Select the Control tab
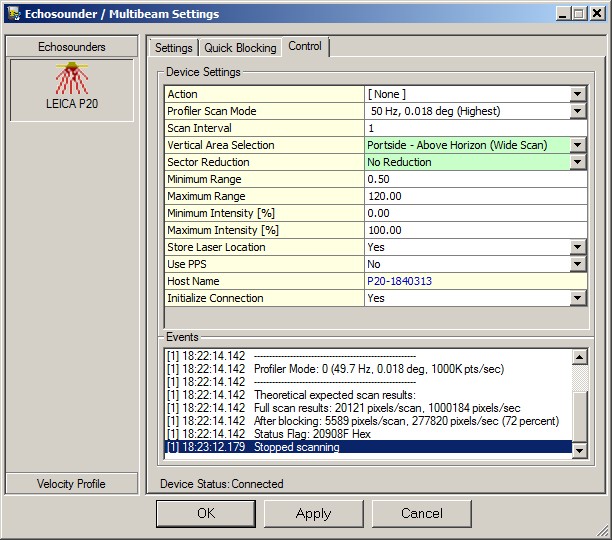612x540 pixels. point(305,47)
